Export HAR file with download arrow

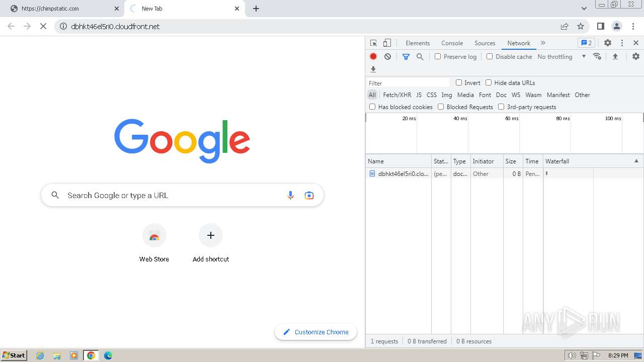tap(373, 69)
